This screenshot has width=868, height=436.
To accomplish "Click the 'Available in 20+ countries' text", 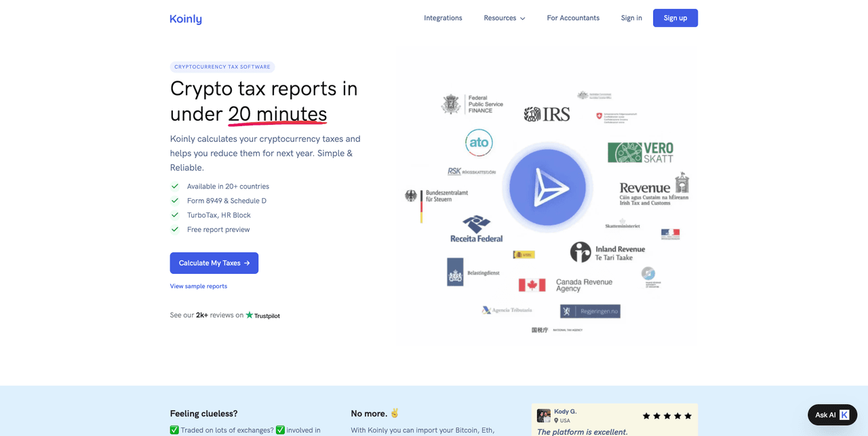I will (228, 186).
